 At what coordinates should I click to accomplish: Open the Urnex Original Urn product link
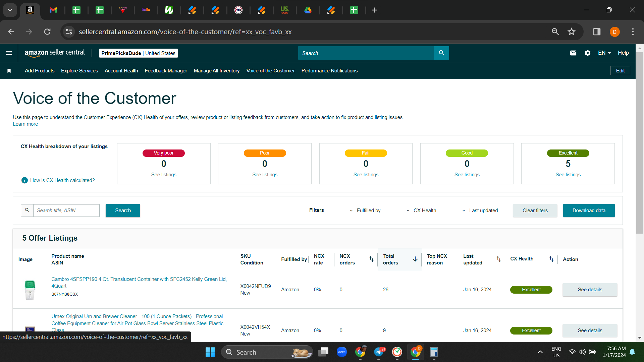pyautogui.click(x=138, y=323)
